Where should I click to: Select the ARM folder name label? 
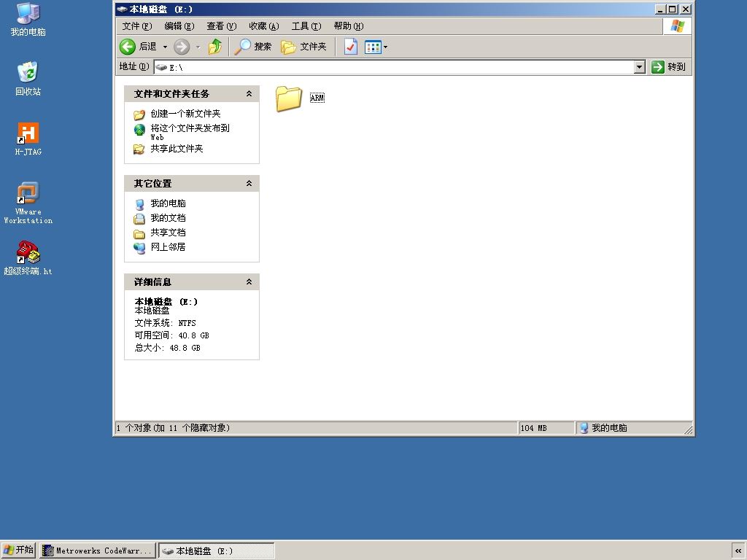pos(317,98)
